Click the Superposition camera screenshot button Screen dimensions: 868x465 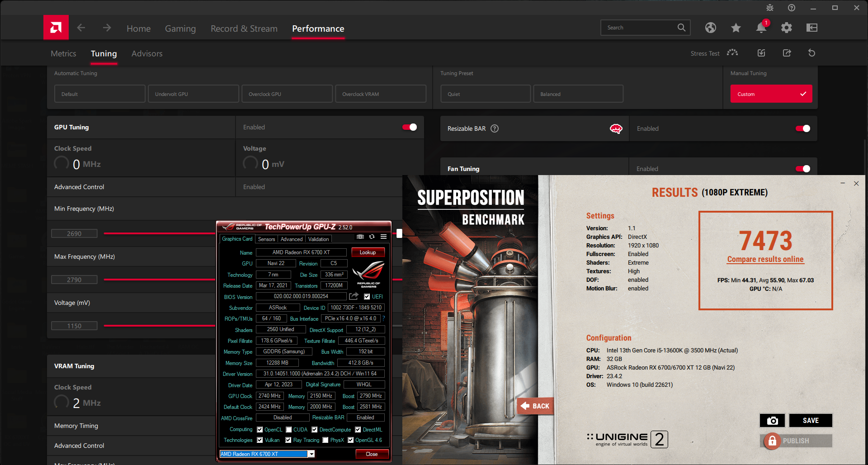[773, 420]
